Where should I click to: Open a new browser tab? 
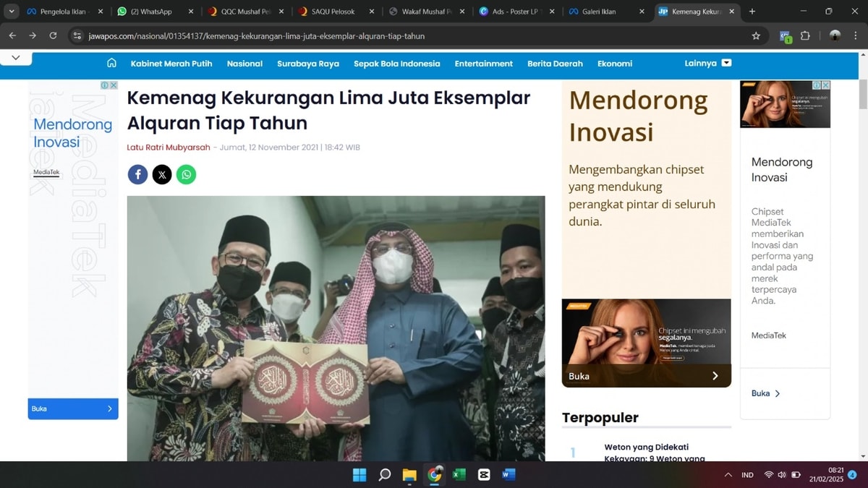752,12
